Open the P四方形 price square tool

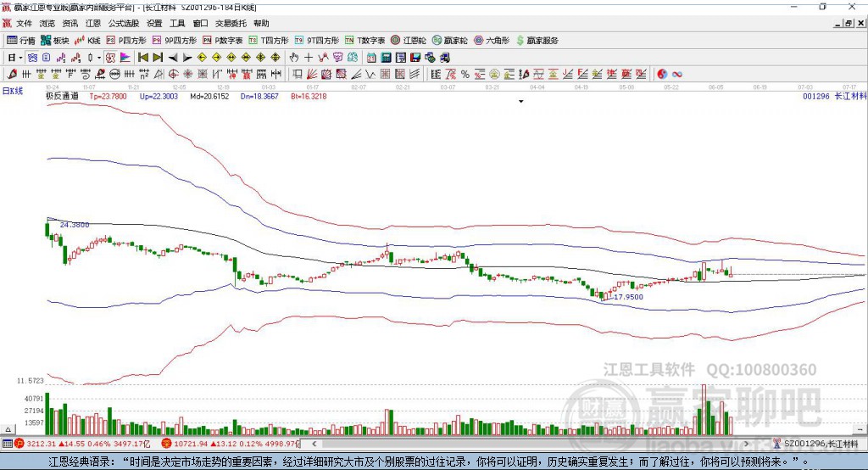(x=126, y=41)
